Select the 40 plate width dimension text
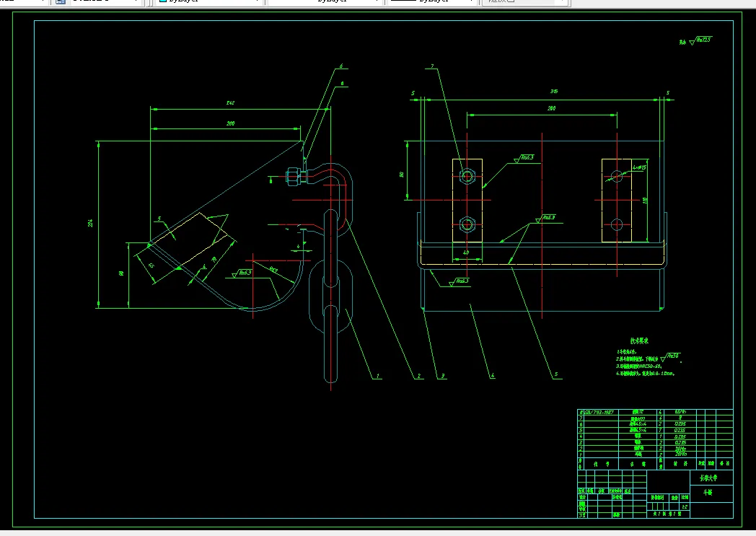 466,252
